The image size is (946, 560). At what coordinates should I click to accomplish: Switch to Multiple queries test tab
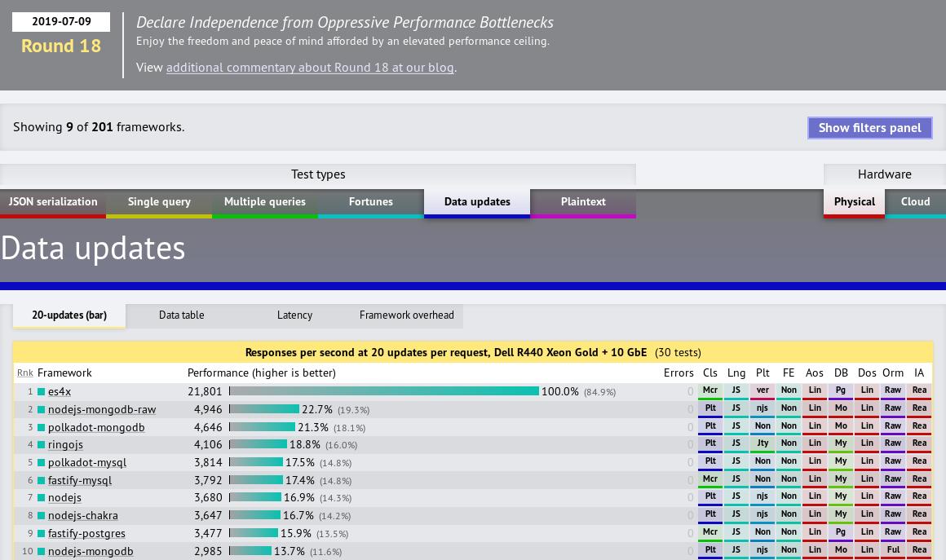265,202
